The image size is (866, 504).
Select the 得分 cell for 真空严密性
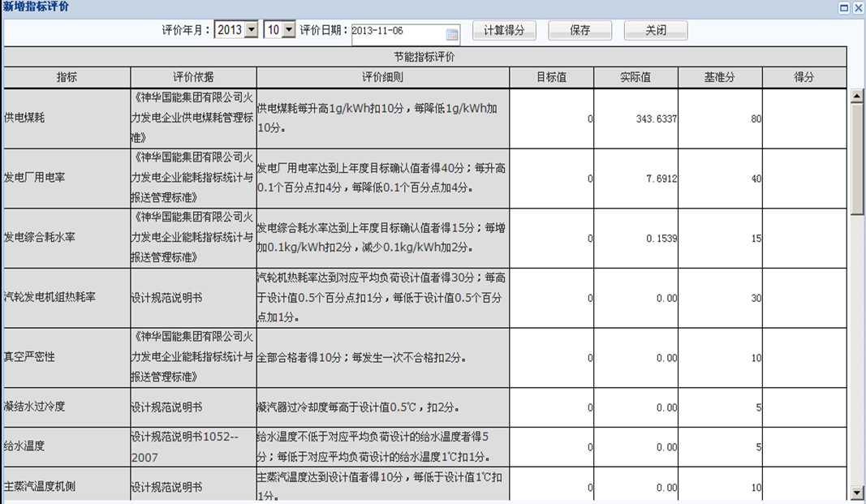(x=804, y=358)
